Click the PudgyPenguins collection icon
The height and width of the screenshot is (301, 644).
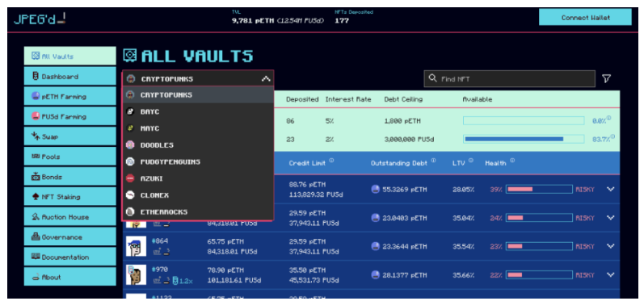click(x=130, y=162)
